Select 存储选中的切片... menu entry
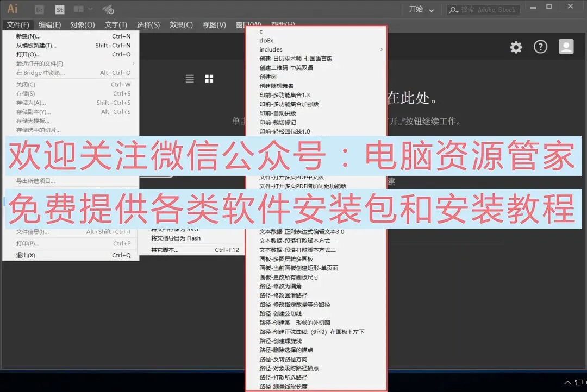The height and width of the screenshot is (392, 587). coord(71,130)
